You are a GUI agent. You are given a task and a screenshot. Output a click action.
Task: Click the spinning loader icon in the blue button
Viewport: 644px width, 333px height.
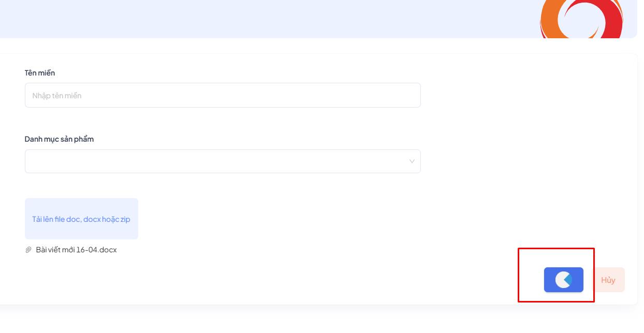point(563,280)
